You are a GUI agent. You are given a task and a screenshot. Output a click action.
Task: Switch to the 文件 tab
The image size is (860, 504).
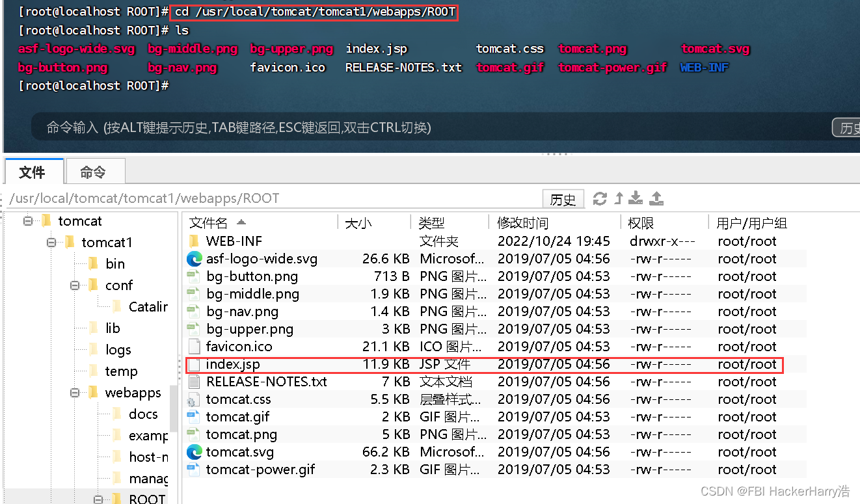point(33,172)
